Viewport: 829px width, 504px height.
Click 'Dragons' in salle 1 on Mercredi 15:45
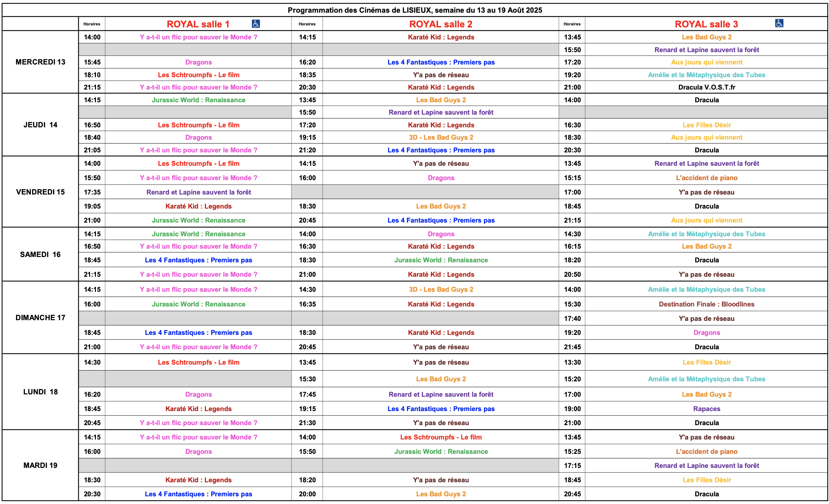199,62
